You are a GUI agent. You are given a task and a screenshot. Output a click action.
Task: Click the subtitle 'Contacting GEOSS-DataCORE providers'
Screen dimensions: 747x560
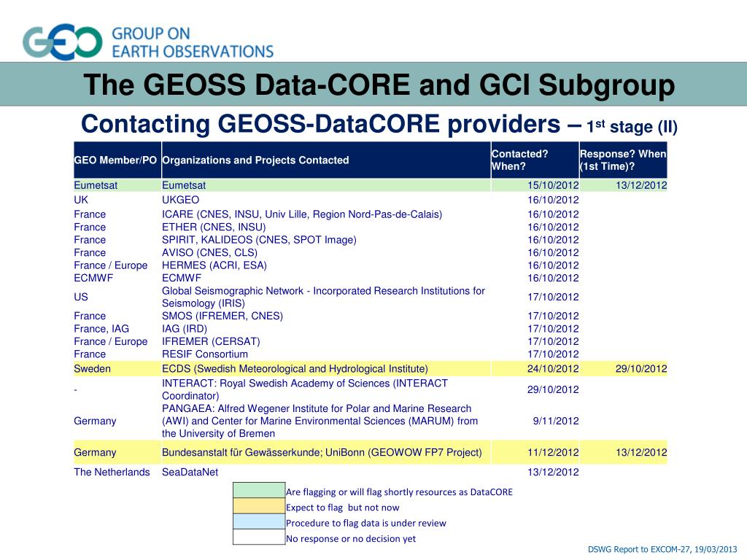[321, 124]
